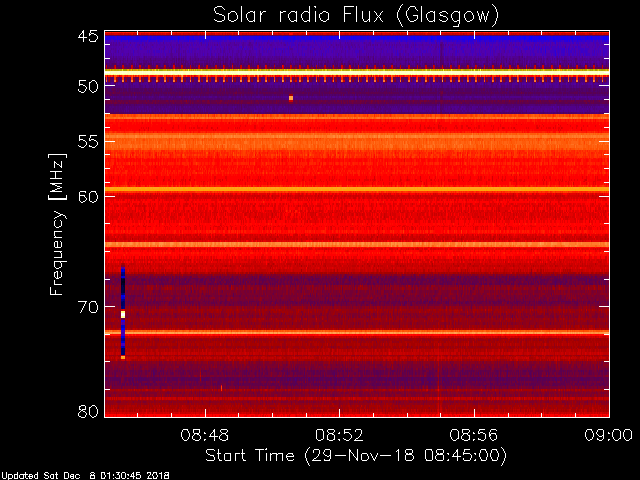Click the 'Frequency [MHz]' axis label

click(x=57, y=224)
